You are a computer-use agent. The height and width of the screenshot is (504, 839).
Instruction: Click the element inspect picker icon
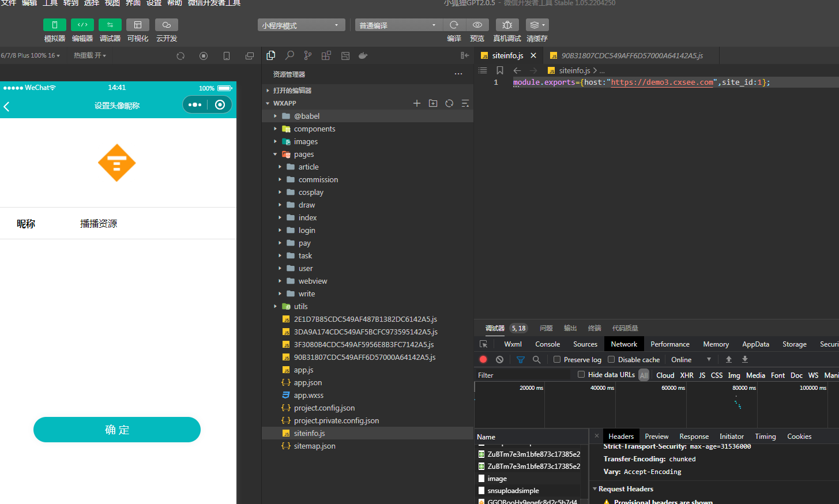(x=483, y=344)
